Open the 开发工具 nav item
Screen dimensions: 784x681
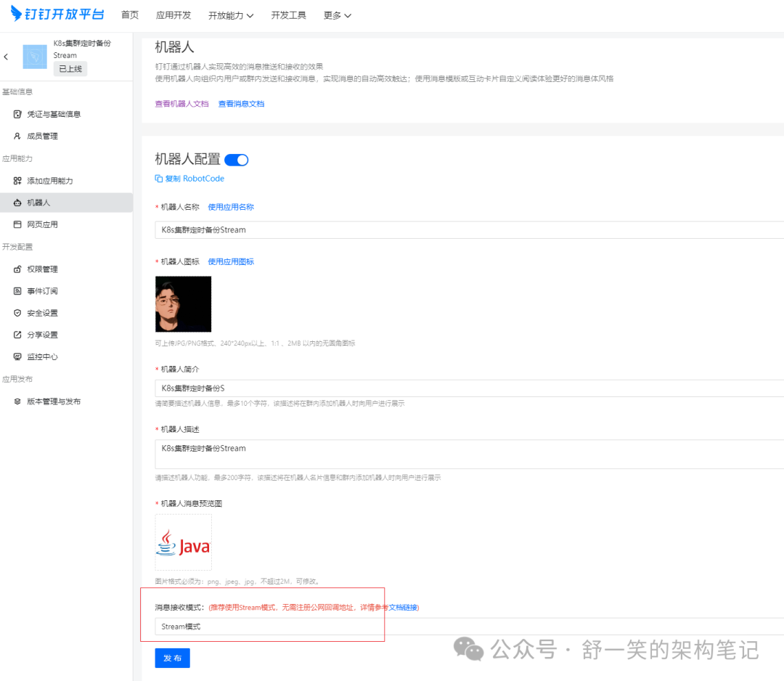tap(288, 15)
